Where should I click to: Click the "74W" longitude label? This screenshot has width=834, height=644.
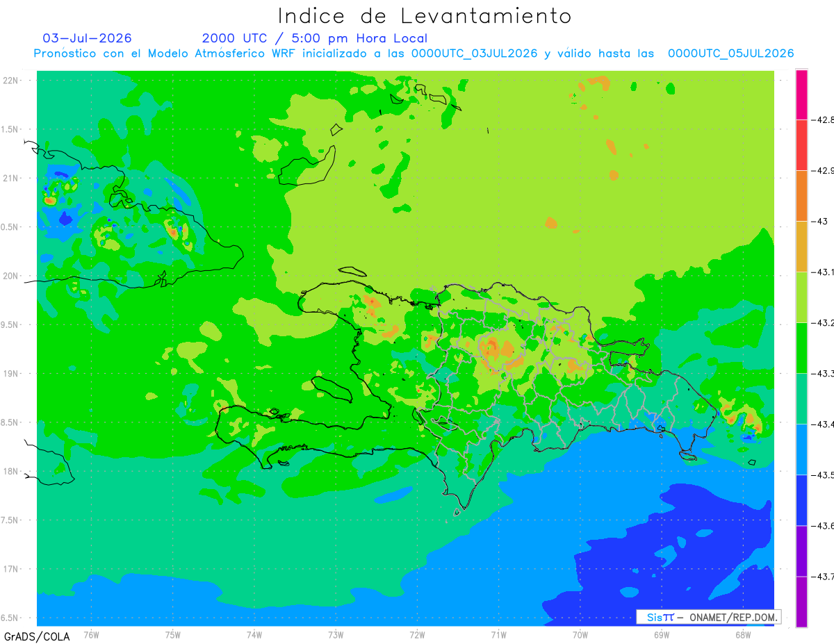(254, 635)
